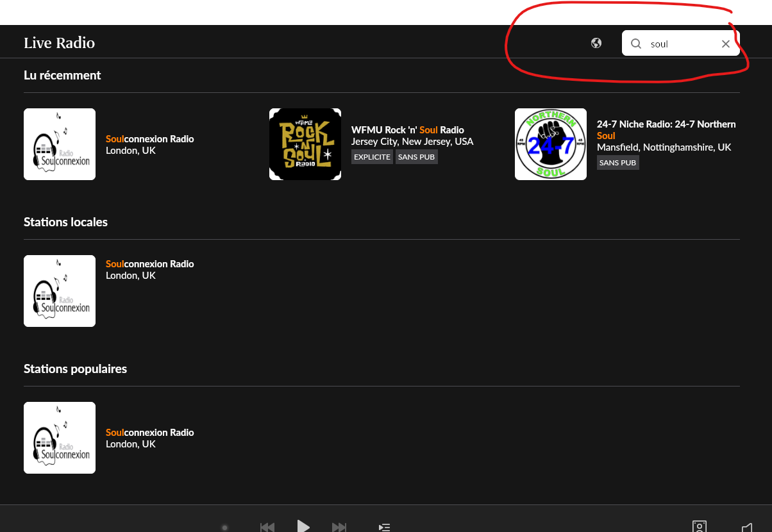Click the 24-7 Niche Radio station title

tap(666, 124)
